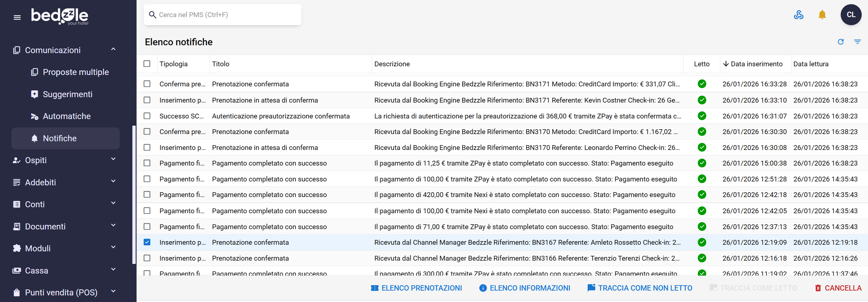Image resolution: width=868 pixels, height=302 pixels.
Task: Click the sidebar vertical scrollbar
Action: [134, 195]
